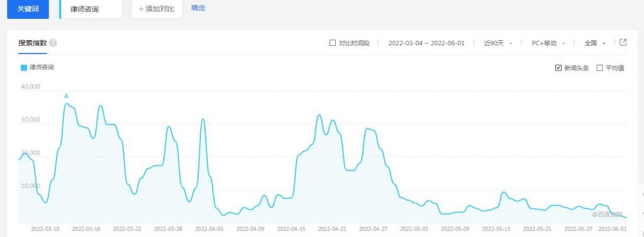Check the 平均值 checkbox
The image size is (644, 237).
tap(599, 68)
